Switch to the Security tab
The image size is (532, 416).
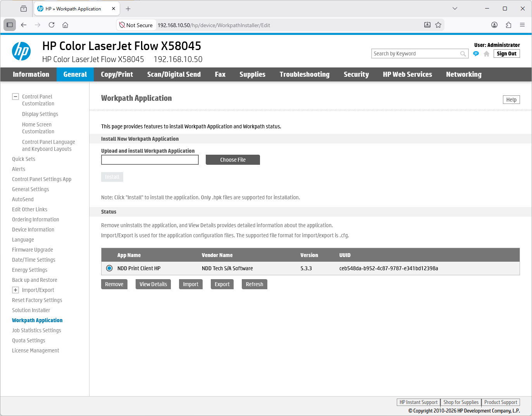pyautogui.click(x=356, y=74)
